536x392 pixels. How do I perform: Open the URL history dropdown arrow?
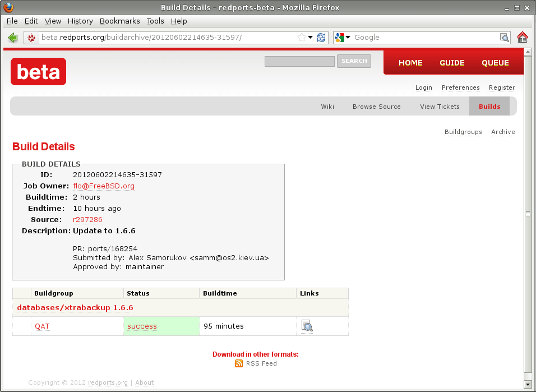point(311,38)
